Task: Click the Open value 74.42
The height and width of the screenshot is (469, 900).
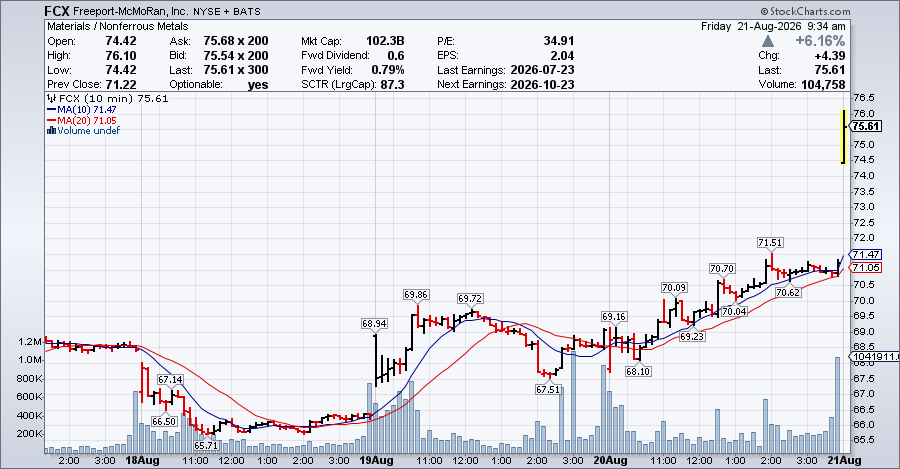Action: (x=121, y=41)
